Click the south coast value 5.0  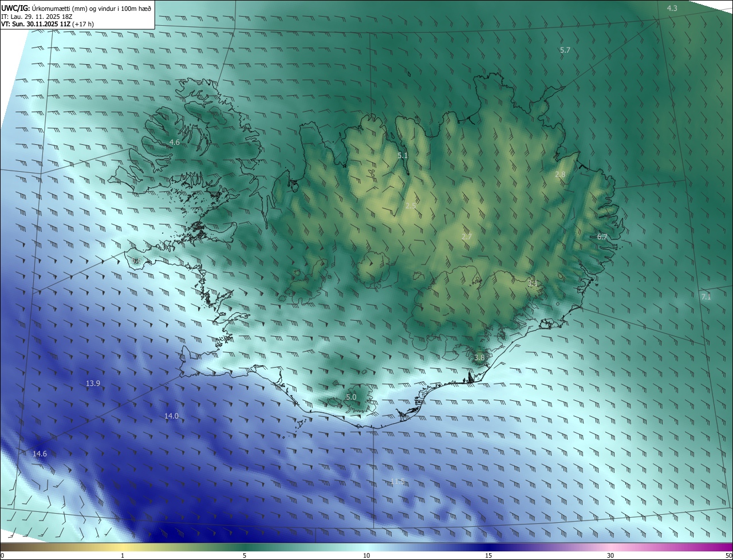pyautogui.click(x=351, y=397)
